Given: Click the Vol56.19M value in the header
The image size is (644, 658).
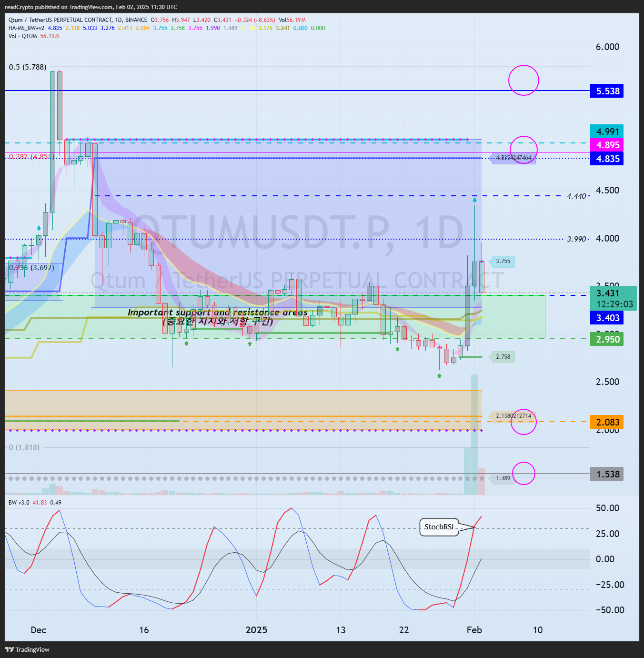Looking at the screenshot, I should pos(292,20).
